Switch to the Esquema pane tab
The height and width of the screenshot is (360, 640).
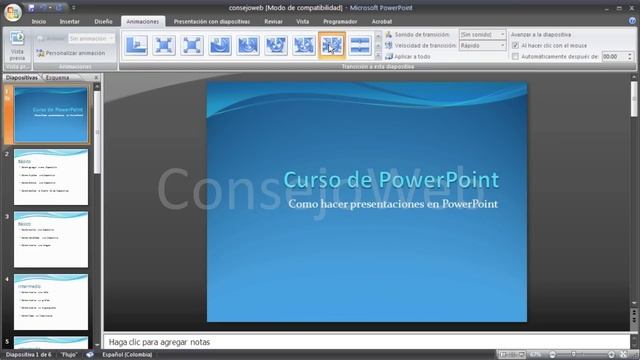pos(58,78)
